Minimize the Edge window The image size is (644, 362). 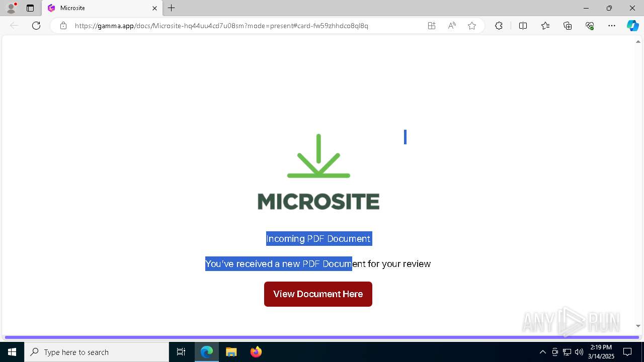pos(586,8)
